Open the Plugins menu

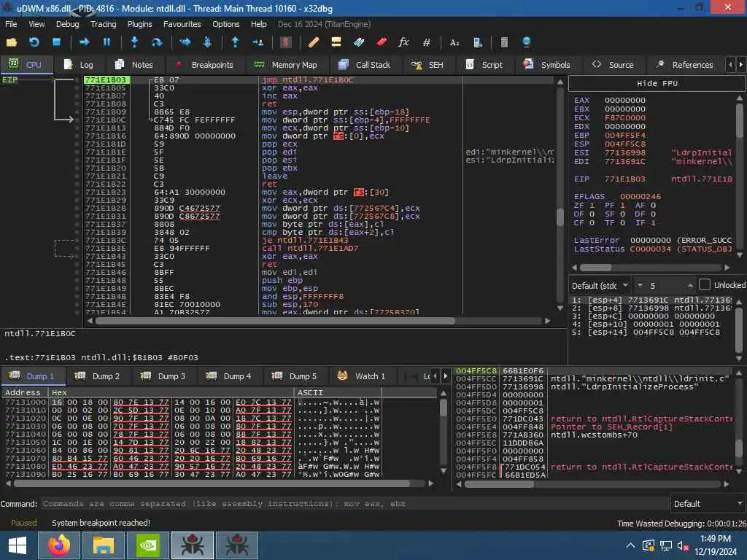(139, 24)
